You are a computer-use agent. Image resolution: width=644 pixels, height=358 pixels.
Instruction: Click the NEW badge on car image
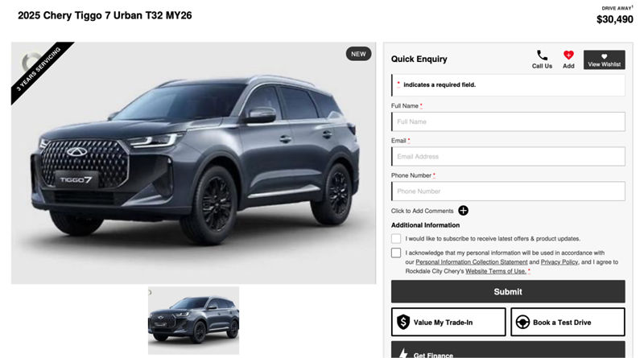pyautogui.click(x=358, y=54)
